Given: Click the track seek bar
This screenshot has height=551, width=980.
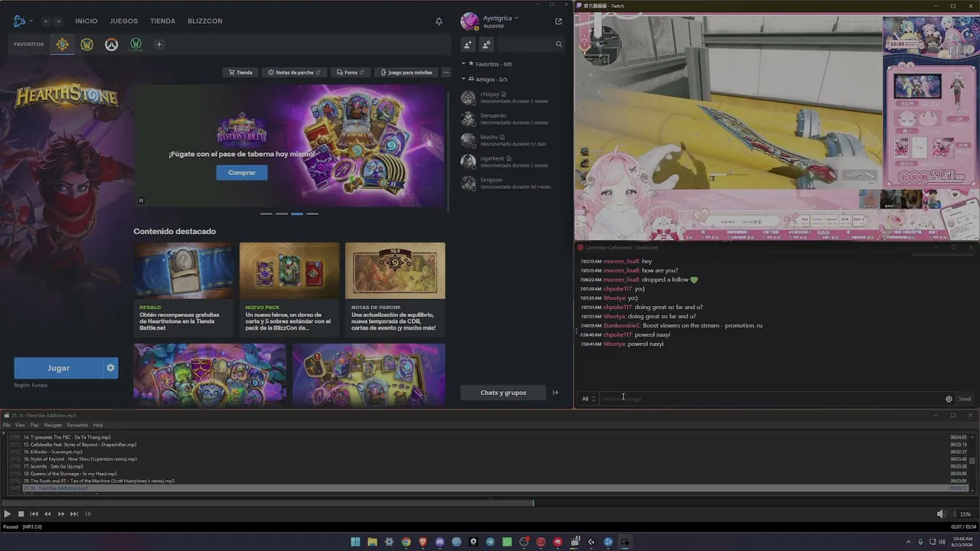Looking at the screenshot, I should pos(490,503).
